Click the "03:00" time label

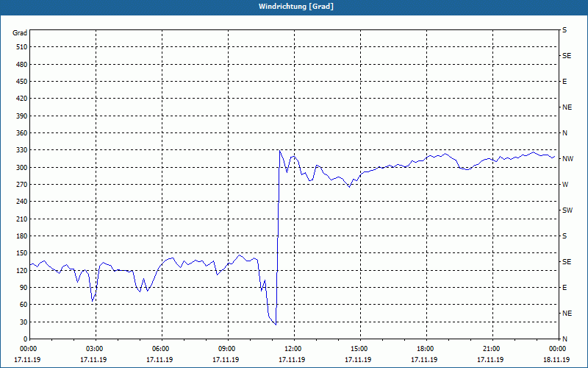tap(95, 349)
